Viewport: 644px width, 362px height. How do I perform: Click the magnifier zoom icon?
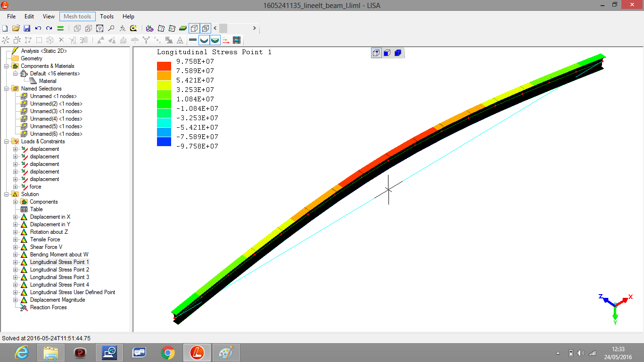(111, 28)
